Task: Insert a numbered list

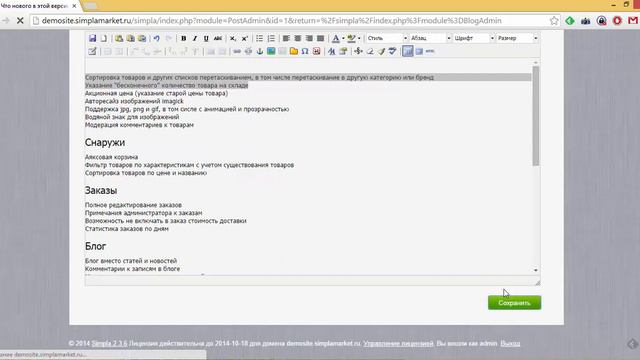Action: pyautogui.click(x=271, y=38)
